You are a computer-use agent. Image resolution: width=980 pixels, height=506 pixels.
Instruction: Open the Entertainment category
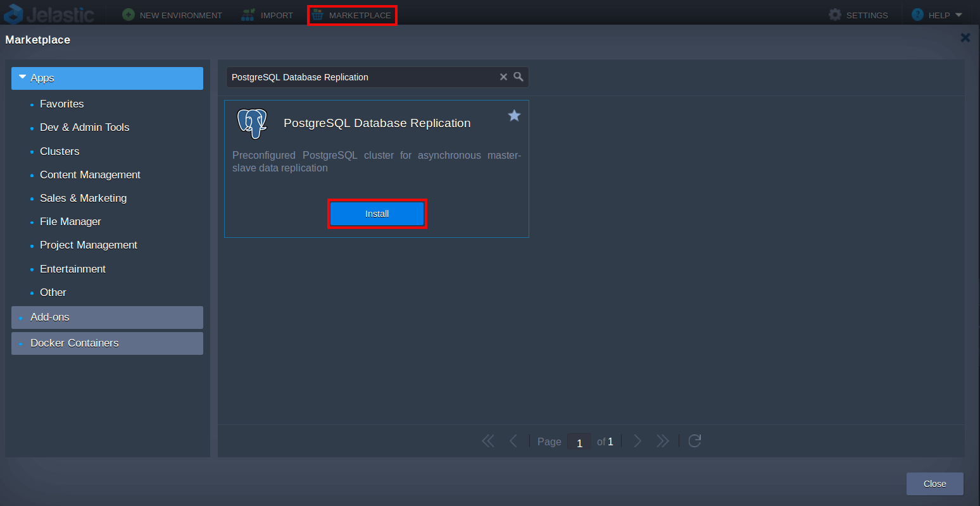coord(73,269)
